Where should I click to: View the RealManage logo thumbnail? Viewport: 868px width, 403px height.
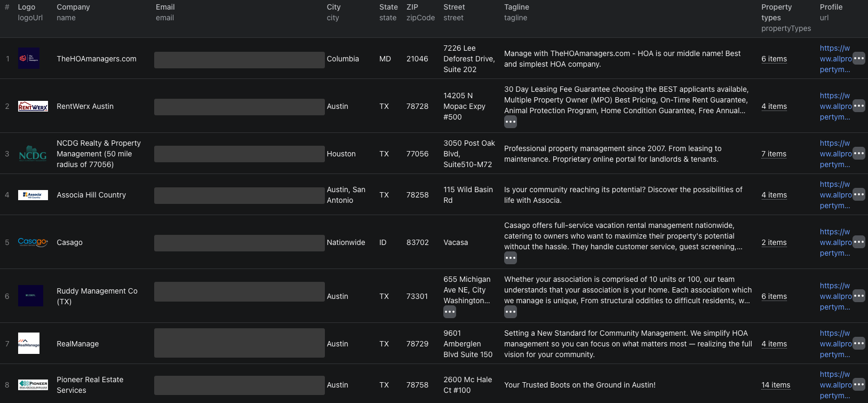29,343
